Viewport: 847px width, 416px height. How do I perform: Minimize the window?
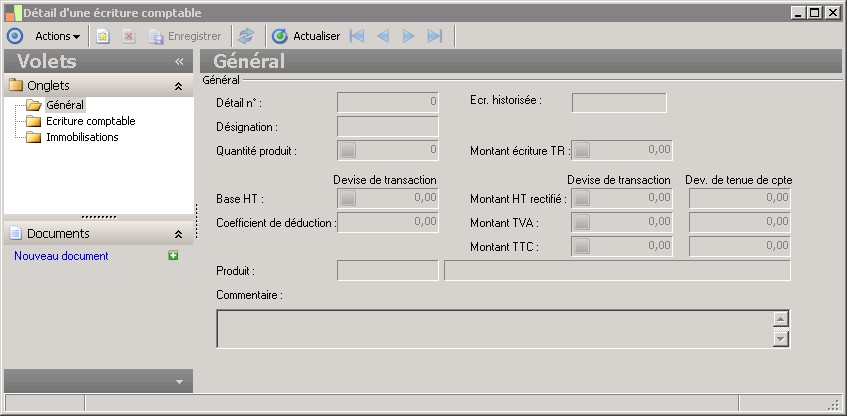(x=799, y=13)
